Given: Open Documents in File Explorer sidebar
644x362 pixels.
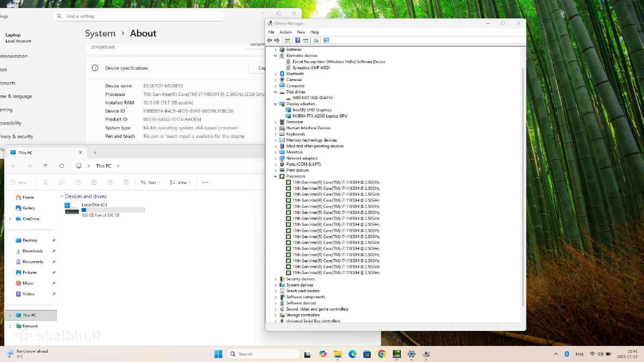Looking at the screenshot, I should (30, 262).
